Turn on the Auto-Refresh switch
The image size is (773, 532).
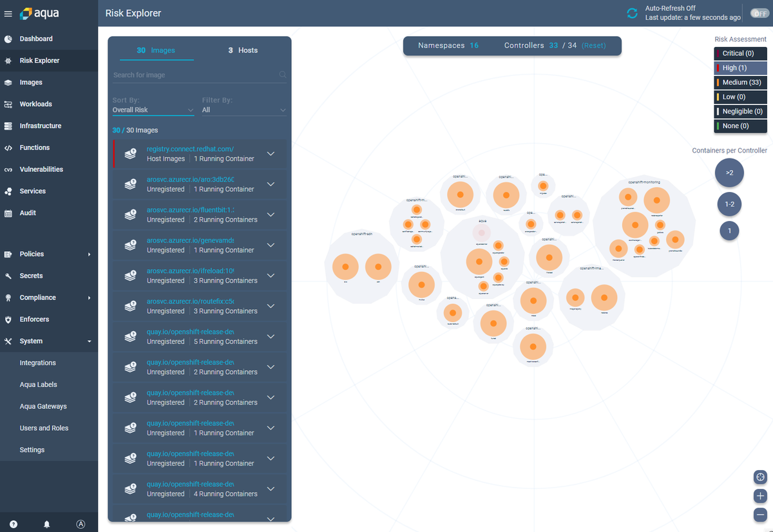(x=759, y=14)
